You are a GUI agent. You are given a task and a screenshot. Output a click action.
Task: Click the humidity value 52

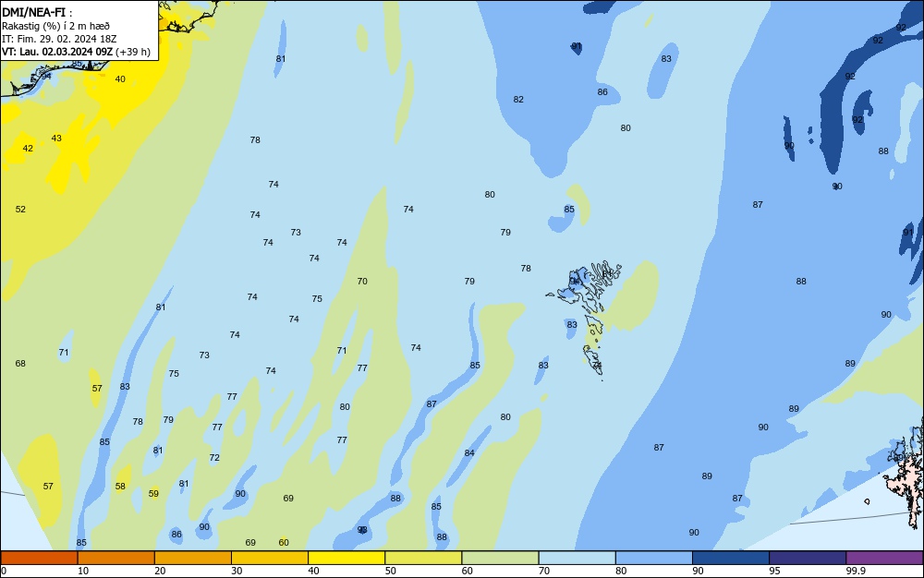tap(20, 210)
